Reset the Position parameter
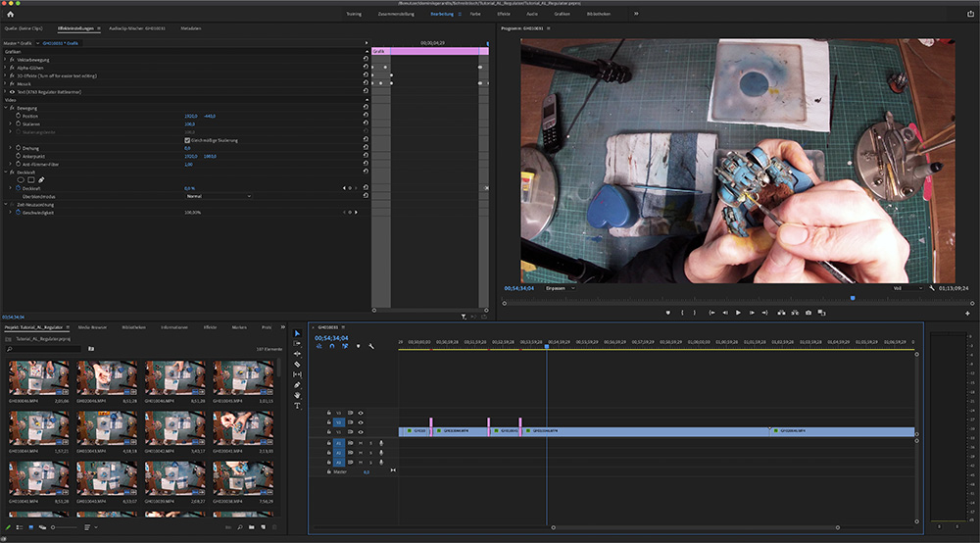Viewport: 980px width, 543px height. click(366, 116)
